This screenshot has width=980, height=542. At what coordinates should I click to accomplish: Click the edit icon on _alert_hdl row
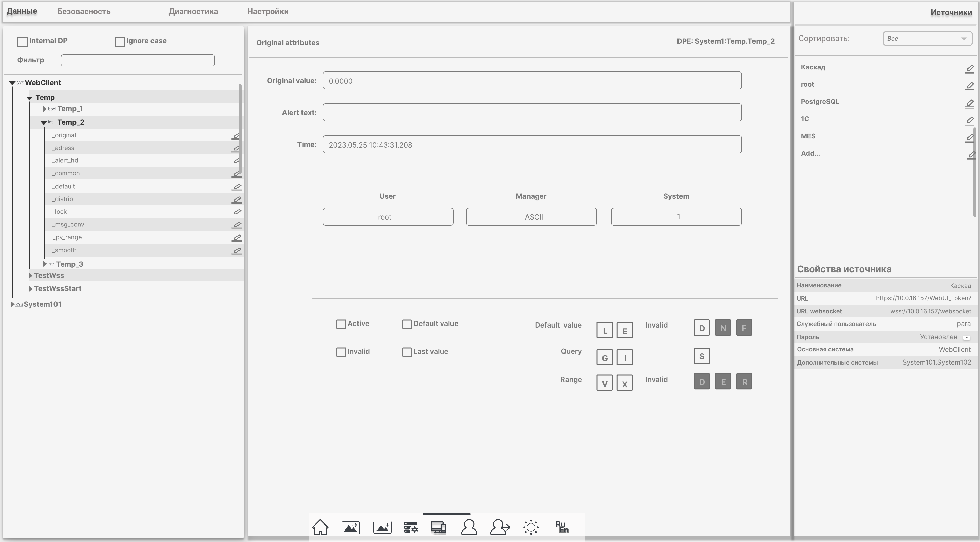pos(236,161)
